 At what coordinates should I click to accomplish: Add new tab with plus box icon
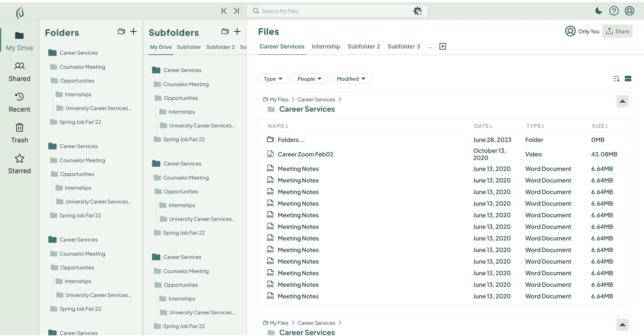[x=443, y=46]
